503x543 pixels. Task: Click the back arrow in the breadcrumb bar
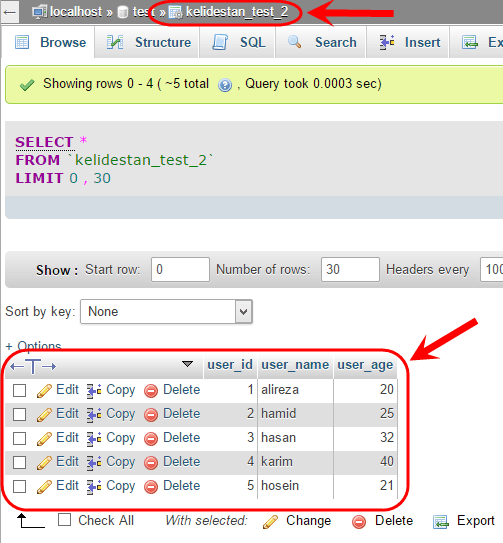coord(10,12)
